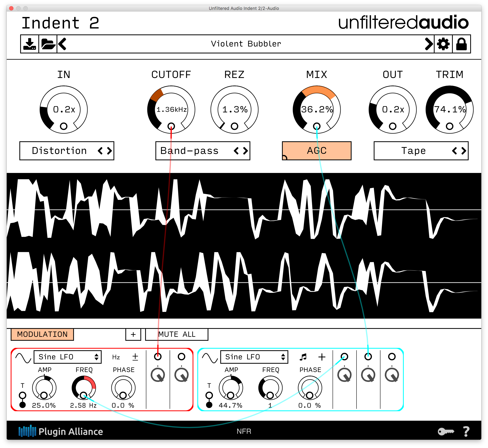488x448 pixels.
Task: Click the REZ knob
Action: pyautogui.click(x=235, y=109)
